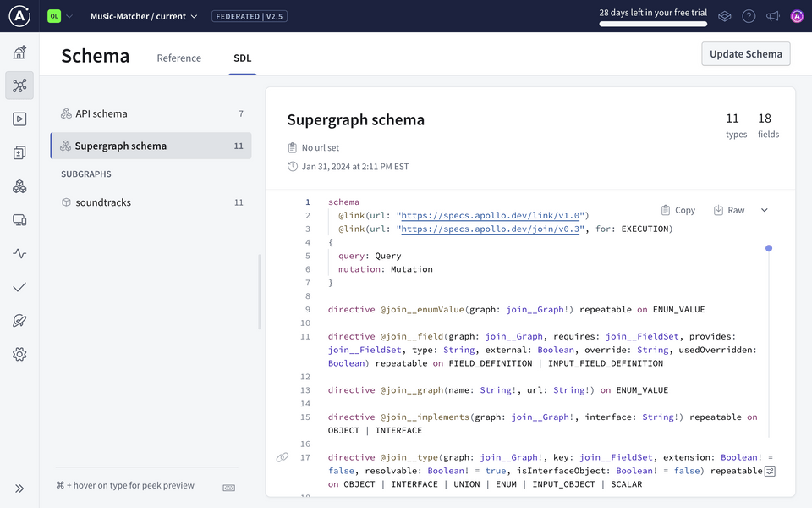Open the help question mark menu
Image resolution: width=812 pixels, height=508 pixels.
tap(749, 15)
